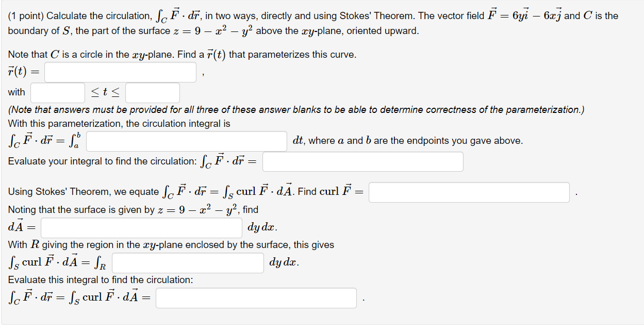Click the upper bound input field after '≤ t ≤'
Screen dimensions: 644x330
[152, 92]
